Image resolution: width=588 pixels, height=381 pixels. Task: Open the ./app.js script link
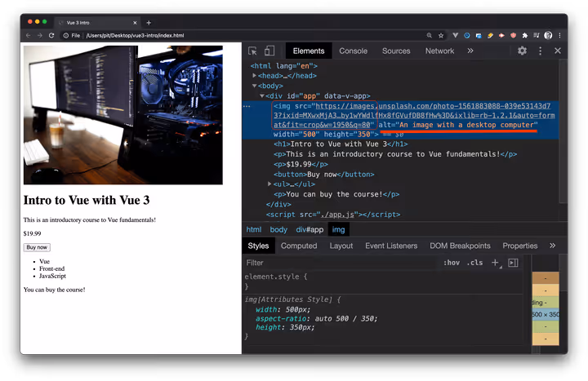pyautogui.click(x=337, y=215)
